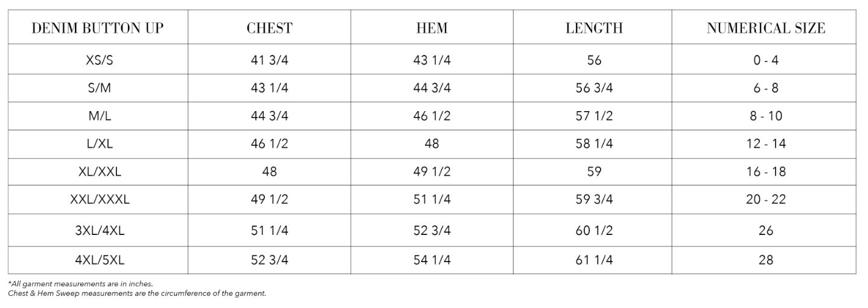This screenshot has width=868, height=308.
Task: Select numerical size 0 - 4 cell
Action: [x=765, y=60]
